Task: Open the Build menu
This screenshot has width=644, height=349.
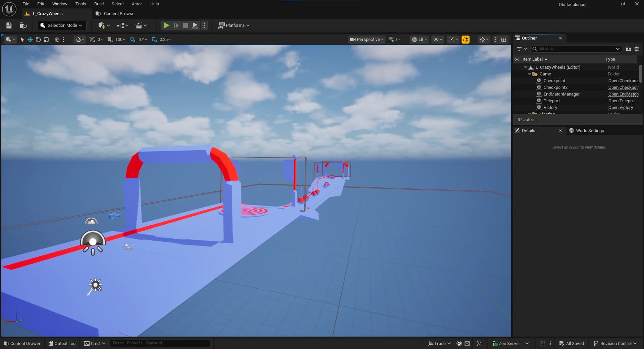Action: [x=99, y=4]
